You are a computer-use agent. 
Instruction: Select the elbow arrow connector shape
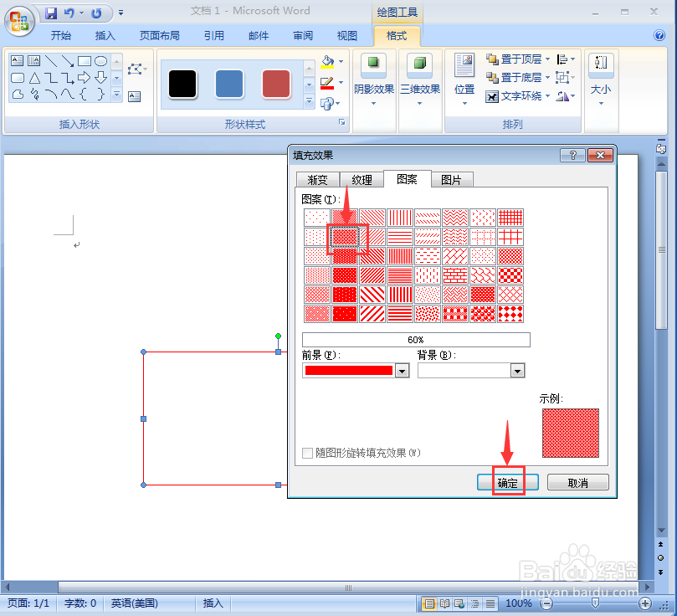coord(67,78)
